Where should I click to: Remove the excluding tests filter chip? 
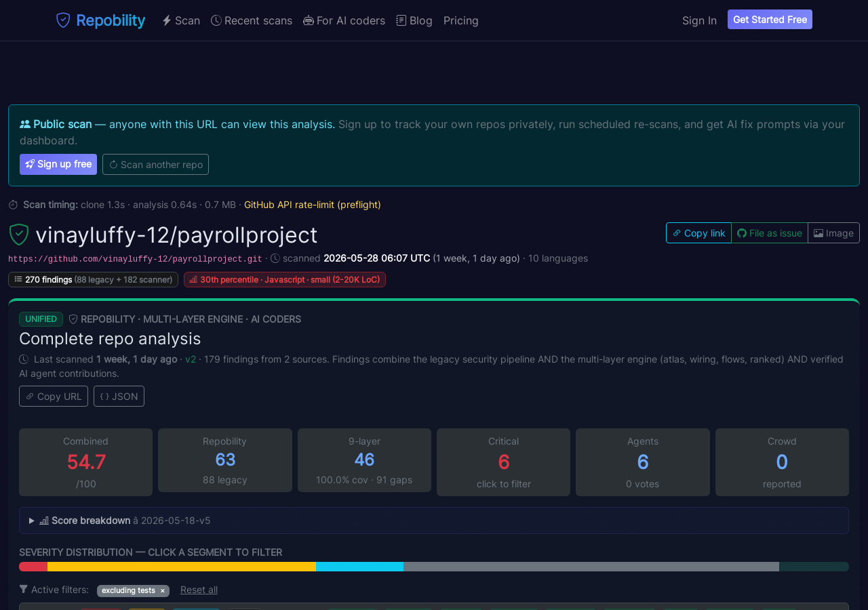[163, 591]
